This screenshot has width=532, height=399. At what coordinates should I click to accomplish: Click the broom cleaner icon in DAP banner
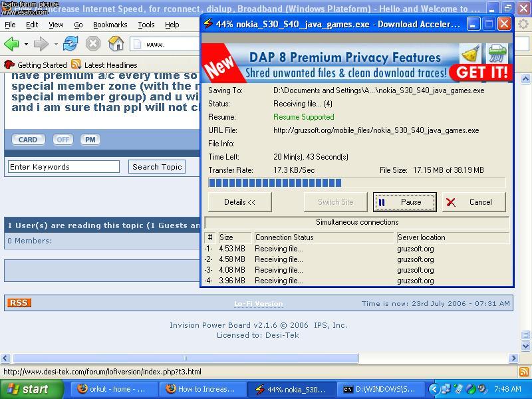point(471,53)
